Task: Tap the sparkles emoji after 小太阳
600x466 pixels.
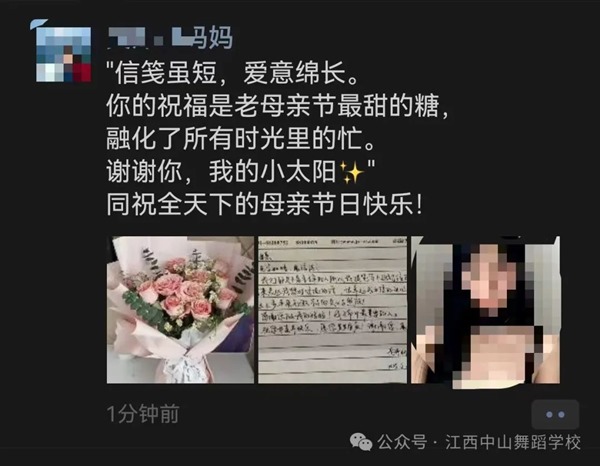Action: tap(351, 172)
